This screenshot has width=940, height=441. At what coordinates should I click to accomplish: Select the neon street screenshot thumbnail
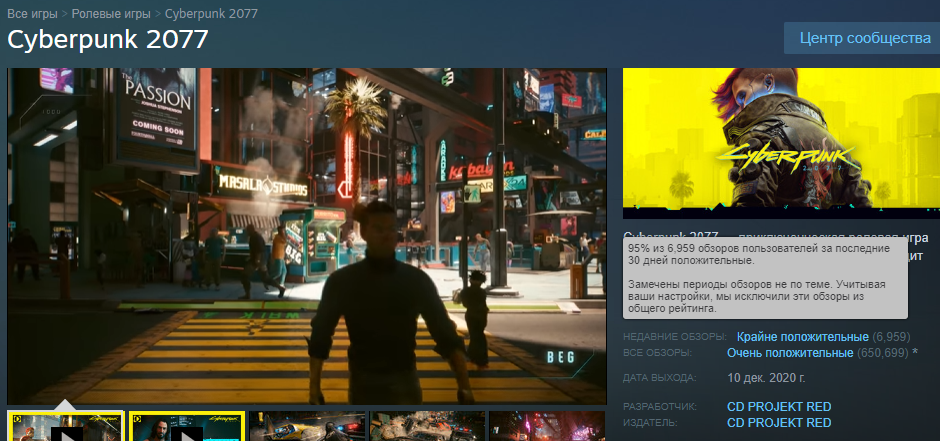[x=549, y=427]
